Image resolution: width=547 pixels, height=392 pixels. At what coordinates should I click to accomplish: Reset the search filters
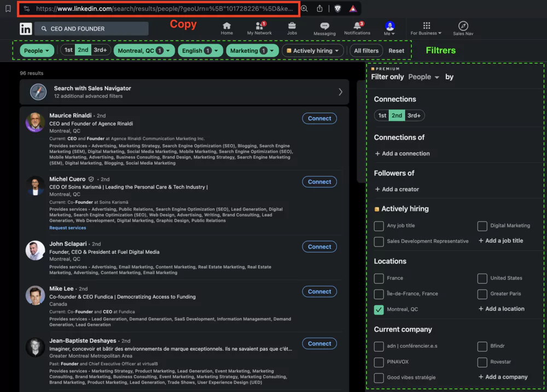pos(396,50)
